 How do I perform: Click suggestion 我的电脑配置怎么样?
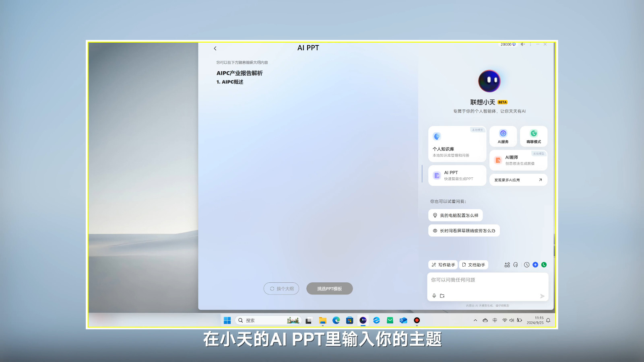click(x=455, y=215)
